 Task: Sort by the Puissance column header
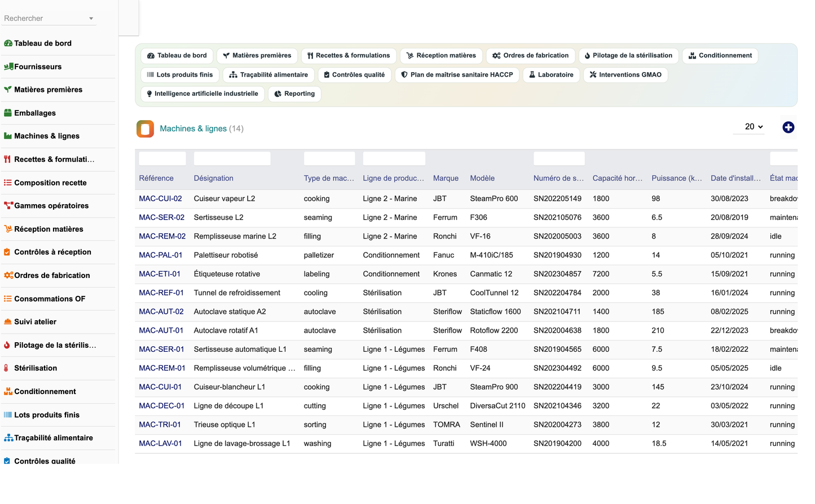pyautogui.click(x=677, y=178)
